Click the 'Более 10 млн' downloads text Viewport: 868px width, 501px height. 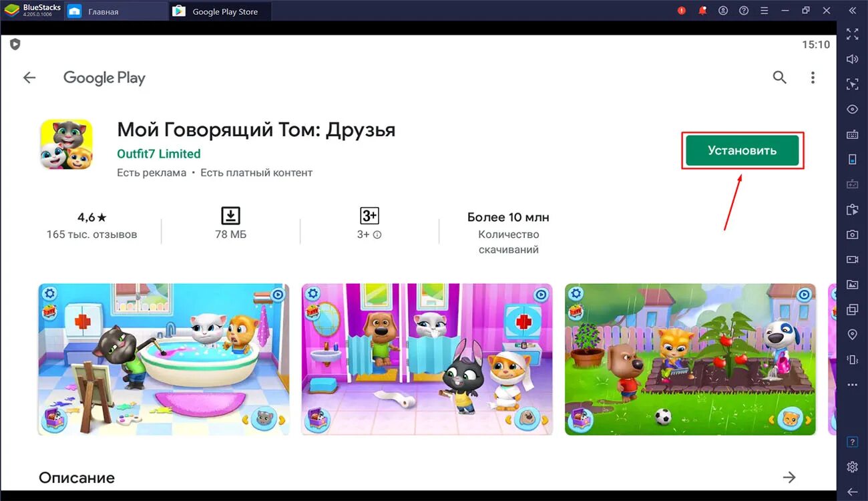[508, 217]
